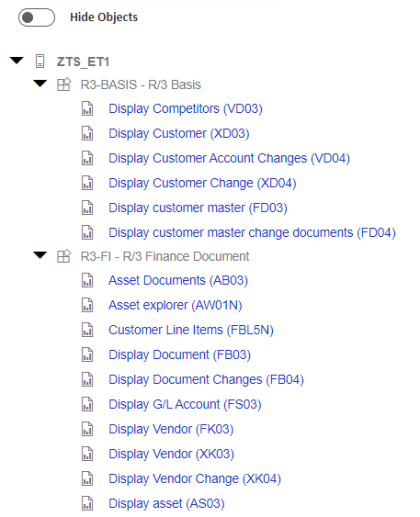Image resolution: width=420 pixels, height=517 pixels.
Task: Click report icon beside Display asset (AS03)
Action: tap(87, 504)
